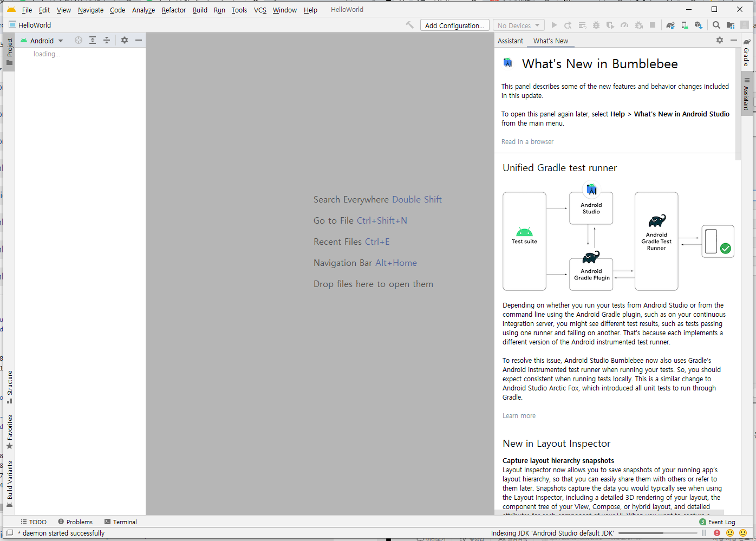Open the Build menu
The width and height of the screenshot is (756, 541).
point(200,10)
